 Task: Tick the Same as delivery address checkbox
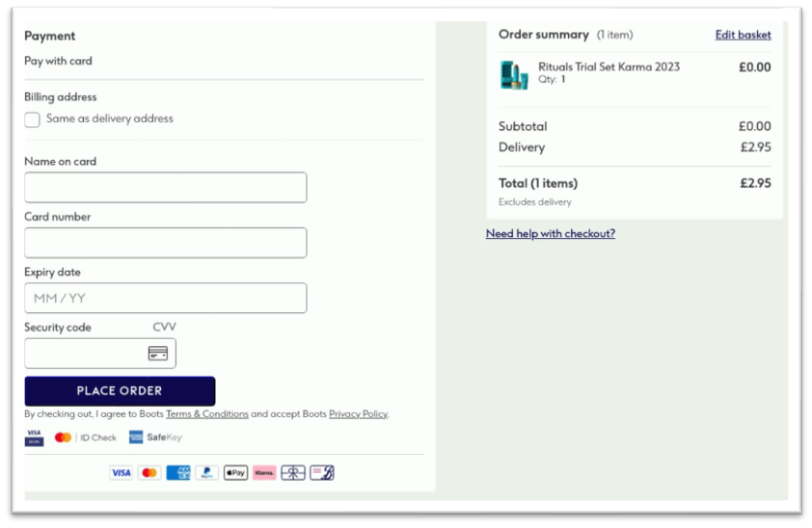click(32, 120)
